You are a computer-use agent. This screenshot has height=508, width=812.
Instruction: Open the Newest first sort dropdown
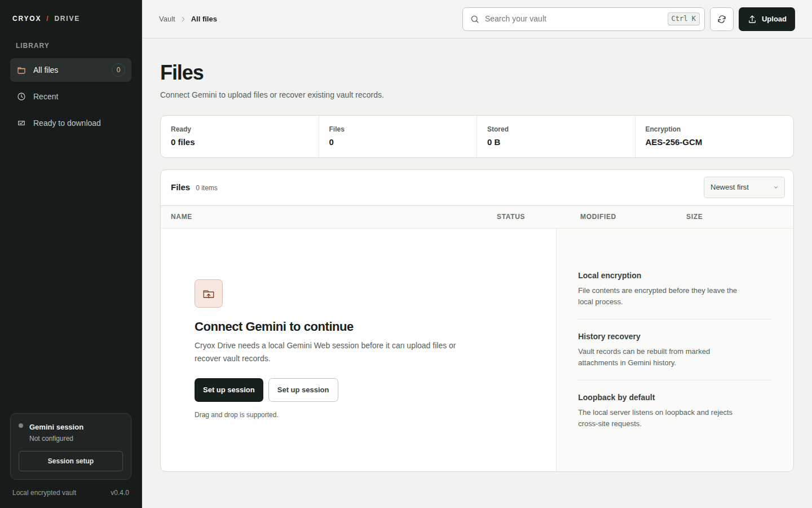744,187
